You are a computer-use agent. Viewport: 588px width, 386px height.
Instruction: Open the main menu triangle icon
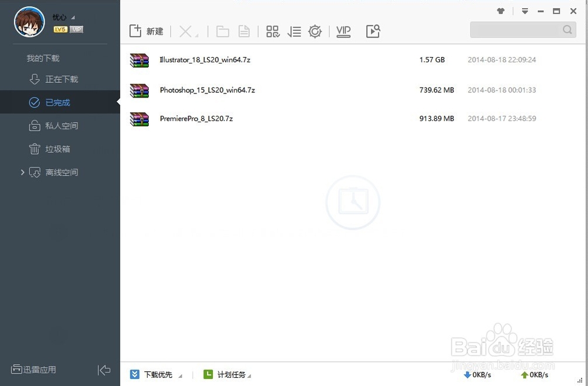[x=525, y=11]
